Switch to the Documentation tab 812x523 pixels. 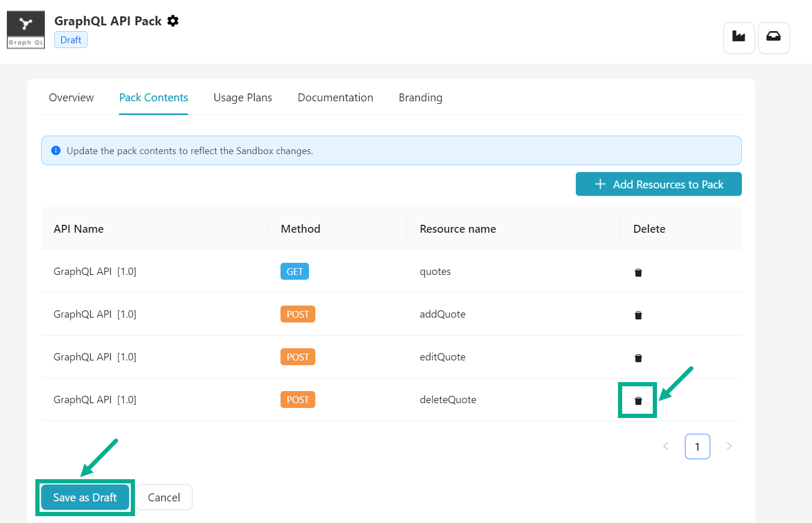(x=335, y=98)
